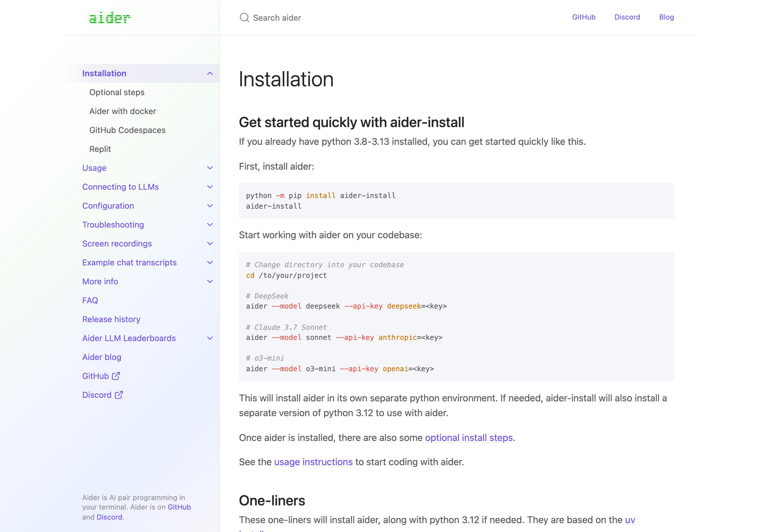Click the One-liners heading

(272, 500)
